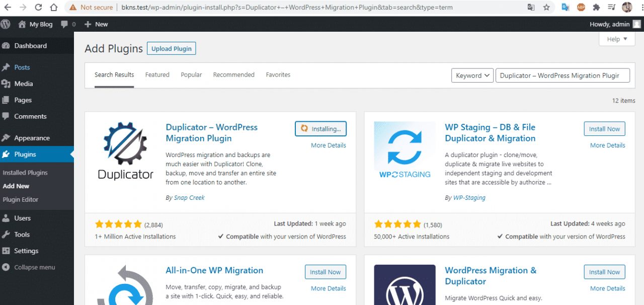Screen dimensions: 644x305
Task: Click the plugin search input field
Action: (x=562, y=75)
